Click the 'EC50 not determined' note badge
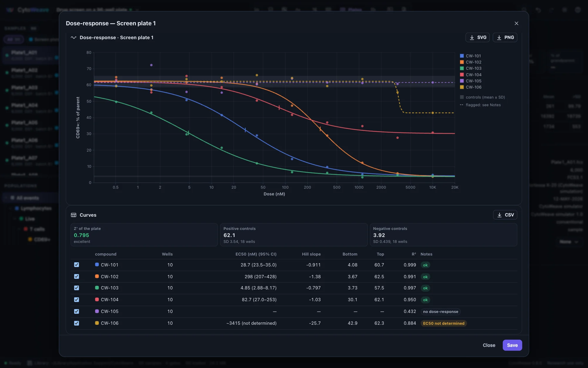Viewport: 588px width, 368px height. click(444, 323)
